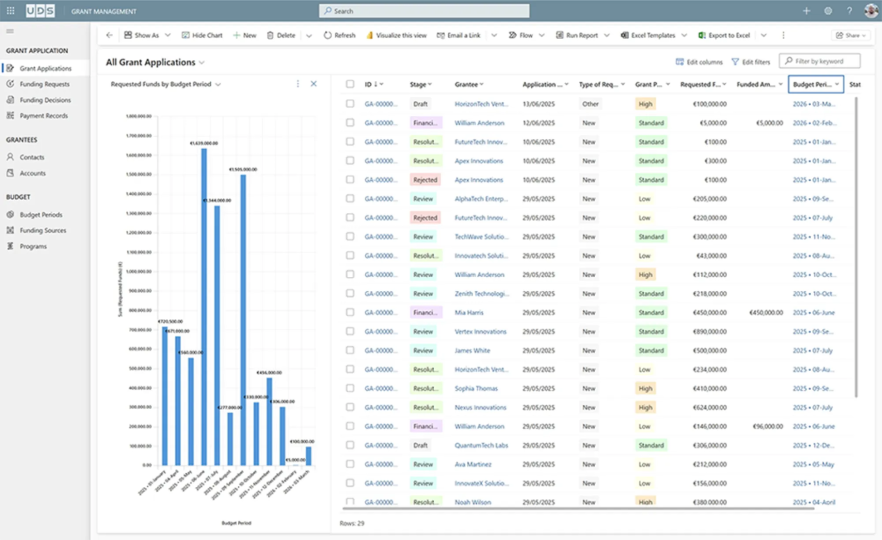Open the Budget Peri... column header menu
This screenshot has width=882, height=540.
(816, 84)
